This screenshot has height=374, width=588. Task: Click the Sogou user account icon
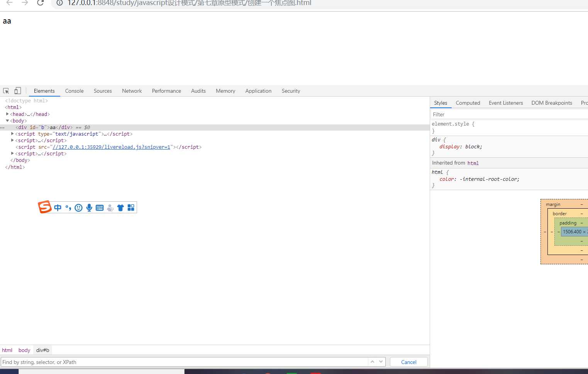click(x=110, y=208)
